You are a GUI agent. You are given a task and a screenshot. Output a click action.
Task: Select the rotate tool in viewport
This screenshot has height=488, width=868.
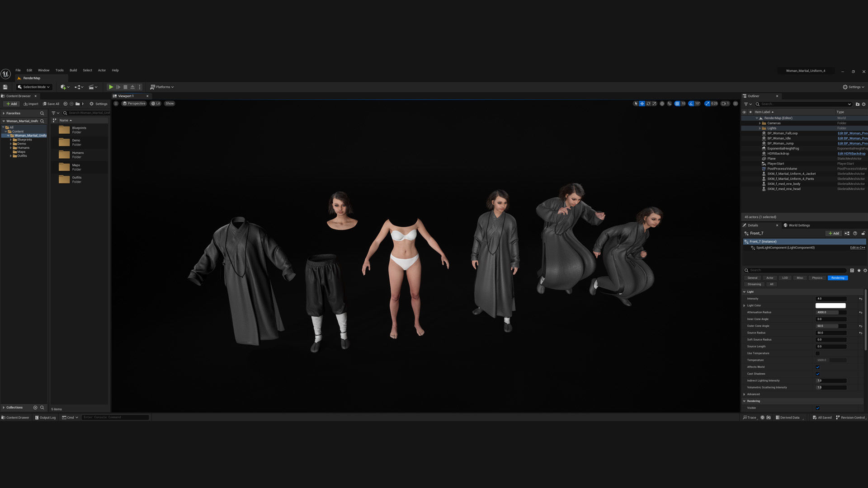pyautogui.click(x=648, y=103)
